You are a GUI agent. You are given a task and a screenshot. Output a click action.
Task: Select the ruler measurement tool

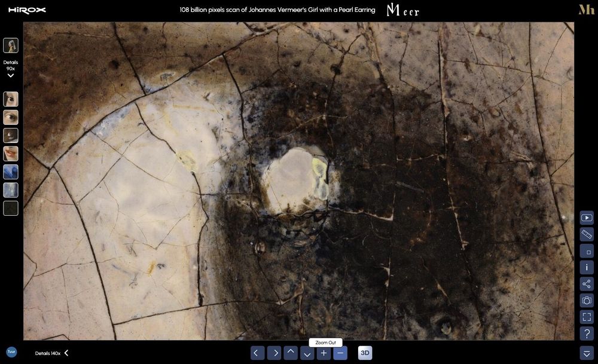(587, 234)
